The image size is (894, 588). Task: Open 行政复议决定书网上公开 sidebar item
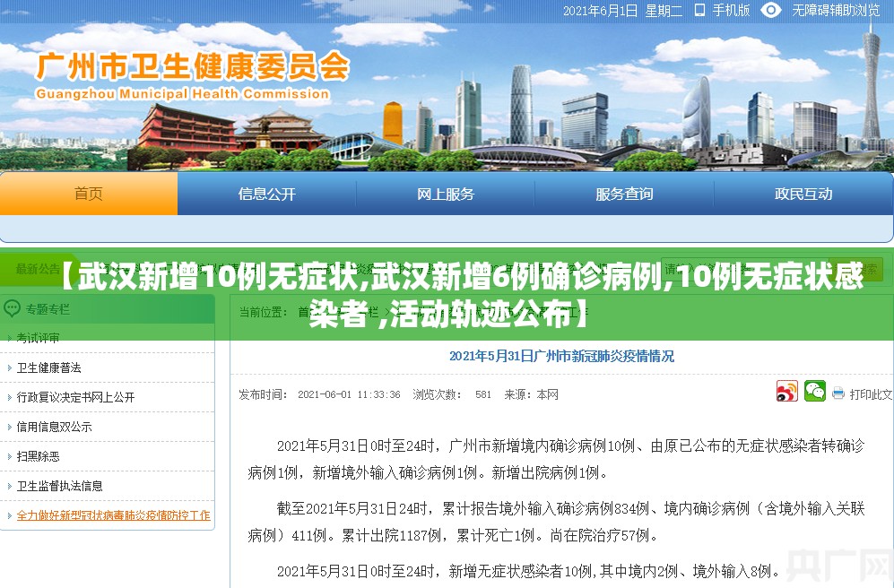click(x=76, y=397)
